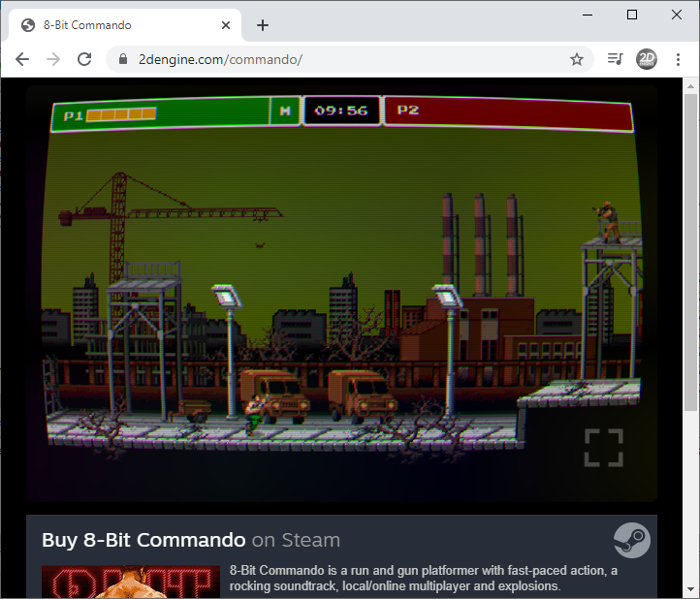Close the 8-Bit Commando tab
700x599 pixels.
226,25
